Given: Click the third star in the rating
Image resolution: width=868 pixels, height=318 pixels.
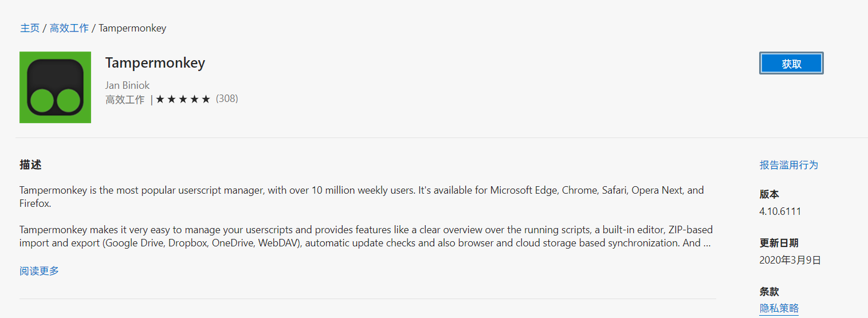Looking at the screenshot, I should (x=183, y=99).
